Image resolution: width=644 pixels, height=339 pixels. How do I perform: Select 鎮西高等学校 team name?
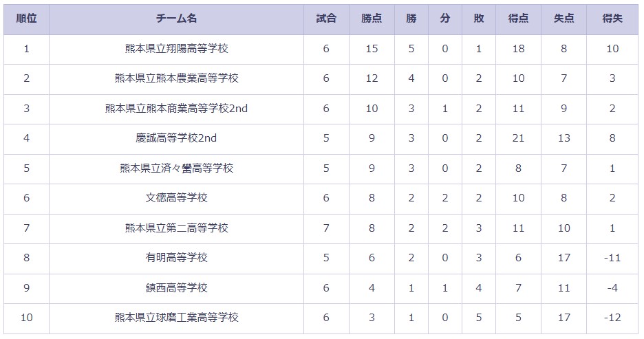pos(177,287)
